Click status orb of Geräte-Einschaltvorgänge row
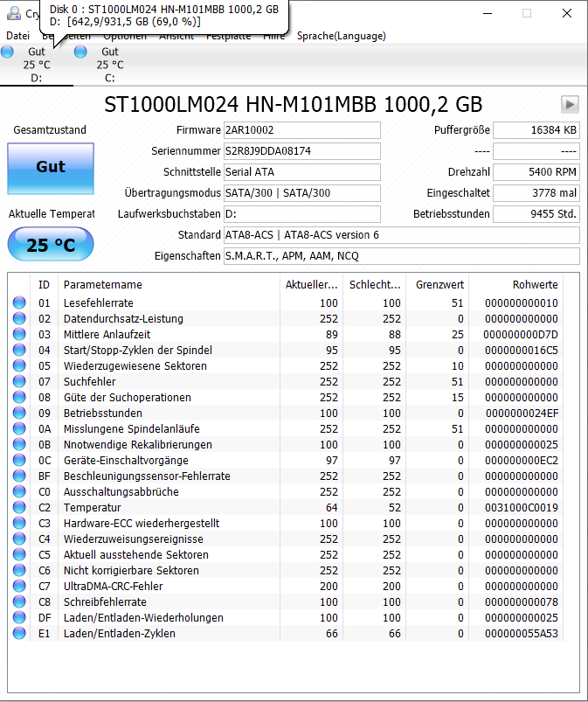This screenshot has height=702, width=588. [x=19, y=460]
